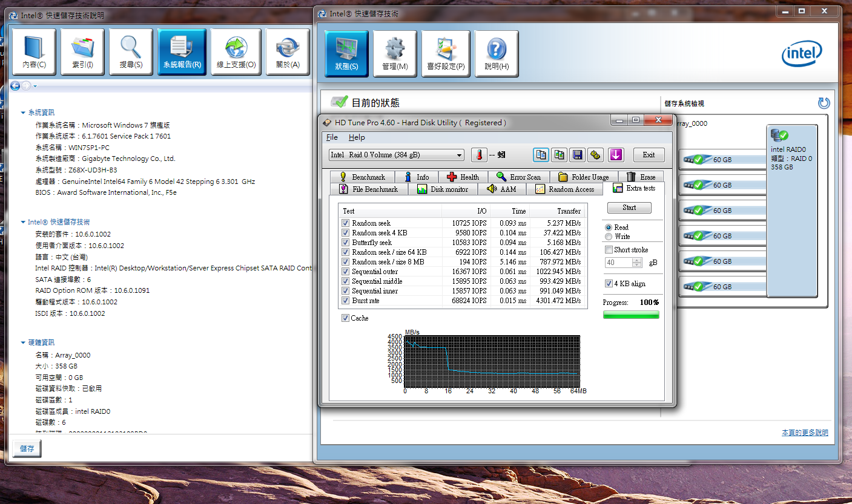Uncheck the Butterfly seek test
Screen dimensions: 852x504
pos(345,243)
